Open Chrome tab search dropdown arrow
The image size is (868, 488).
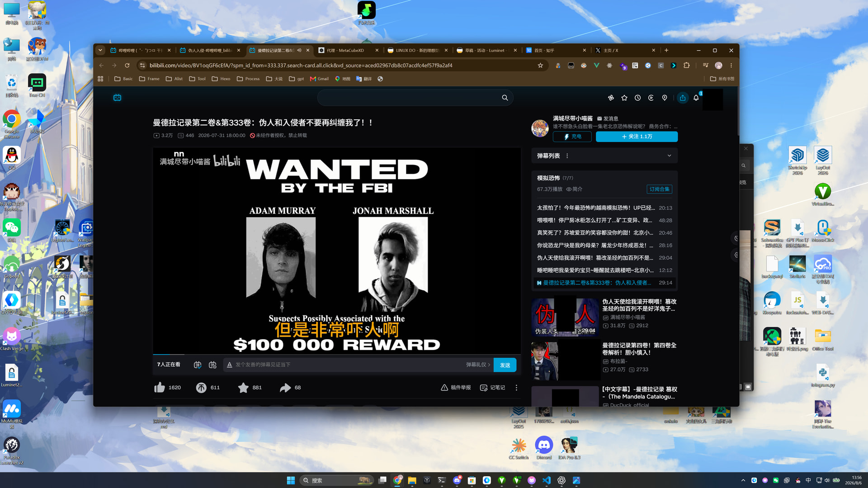[100, 50]
